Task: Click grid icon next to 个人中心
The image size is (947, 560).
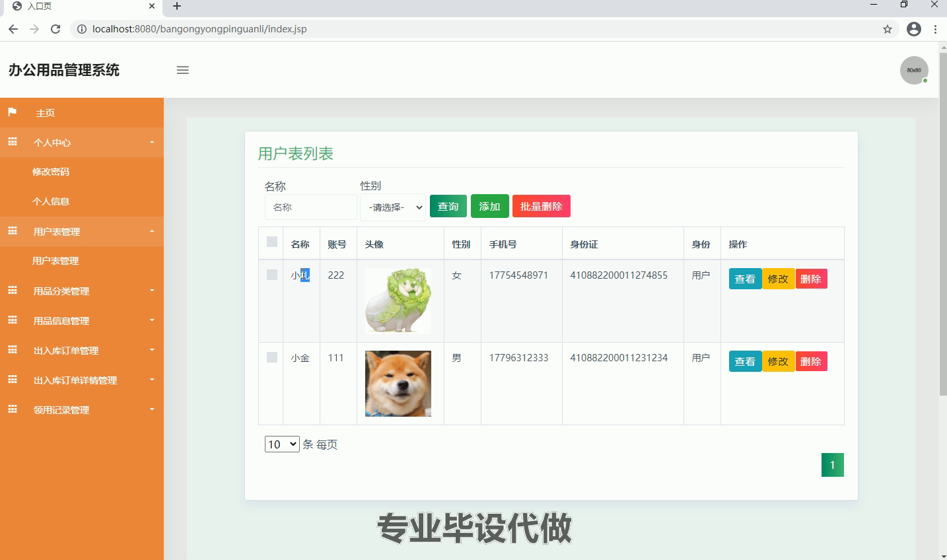Action: pos(12,142)
